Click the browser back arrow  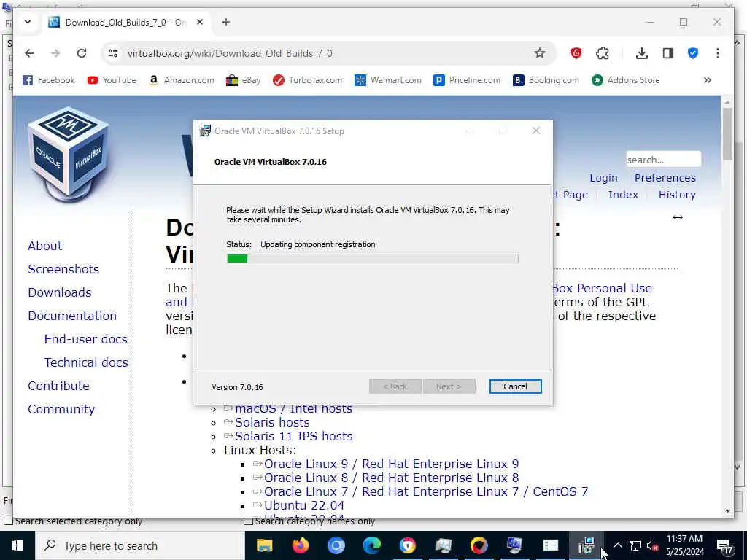(29, 53)
